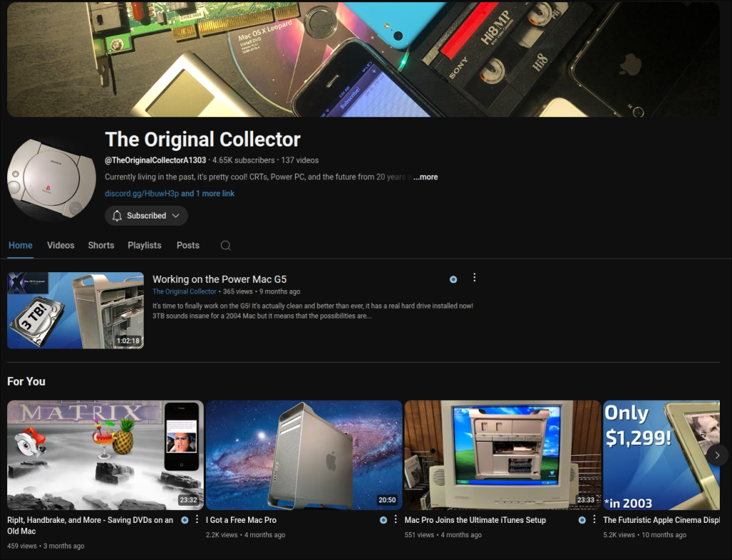732x560 pixels.
Task: Click The Original Collector link under featured video
Action: 184,291
